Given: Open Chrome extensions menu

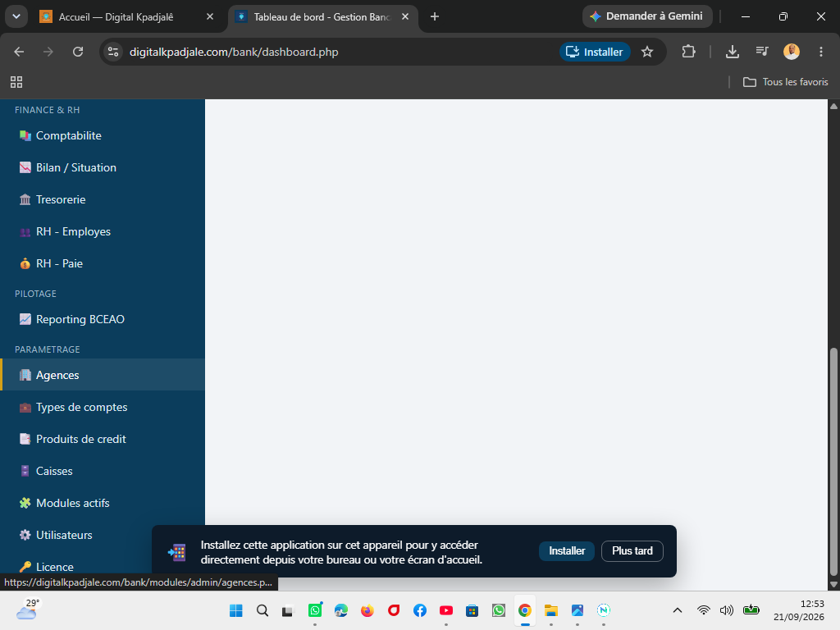Looking at the screenshot, I should (688, 52).
